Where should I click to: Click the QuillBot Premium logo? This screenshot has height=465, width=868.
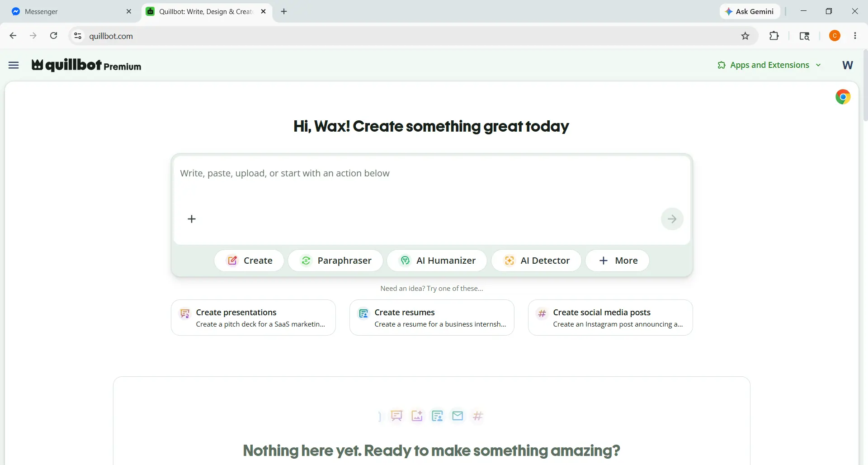[x=86, y=66]
